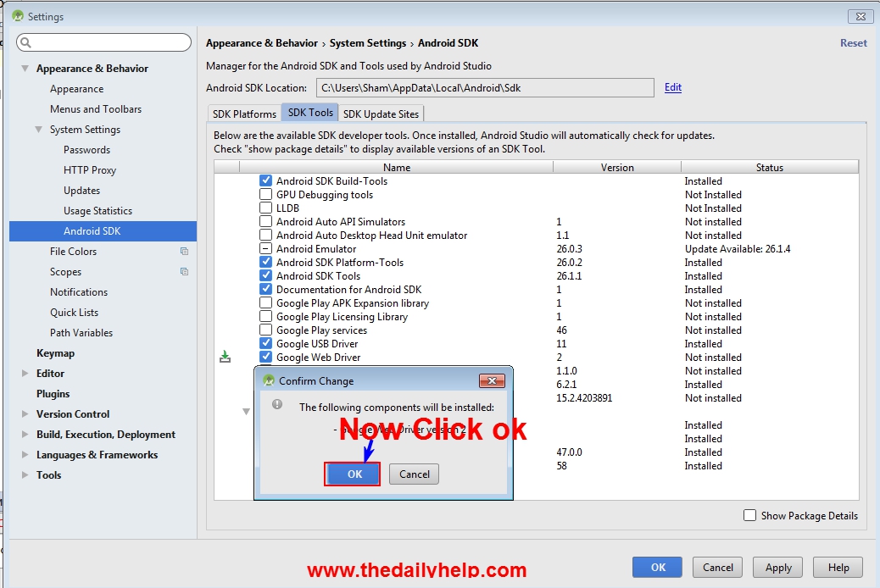Click Cancel in the Confirm Change dialog
Viewport: 880px width, 588px height.
tap(415, 474)
